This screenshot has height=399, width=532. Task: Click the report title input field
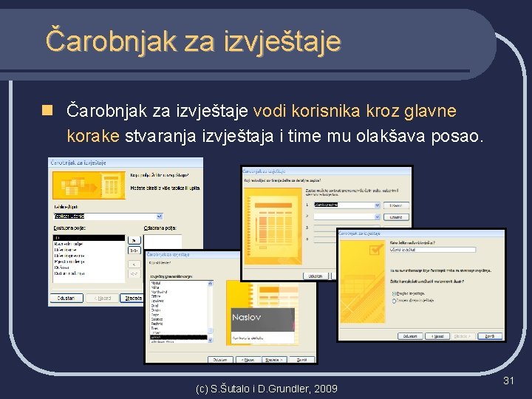coord(432,250)
